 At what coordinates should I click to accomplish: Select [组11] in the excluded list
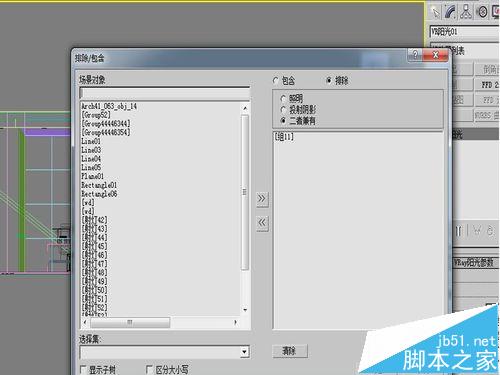coord(284,137)
